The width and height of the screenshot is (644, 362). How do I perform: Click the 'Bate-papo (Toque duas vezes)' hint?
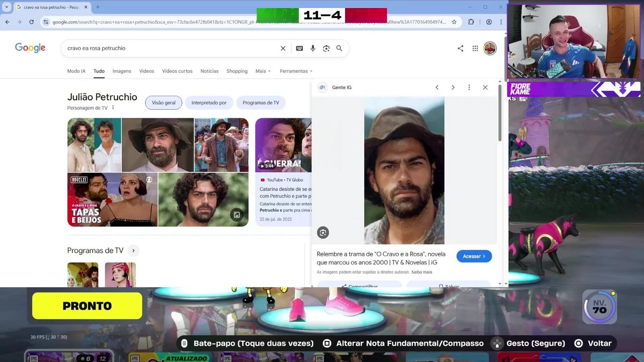(247, 343)
